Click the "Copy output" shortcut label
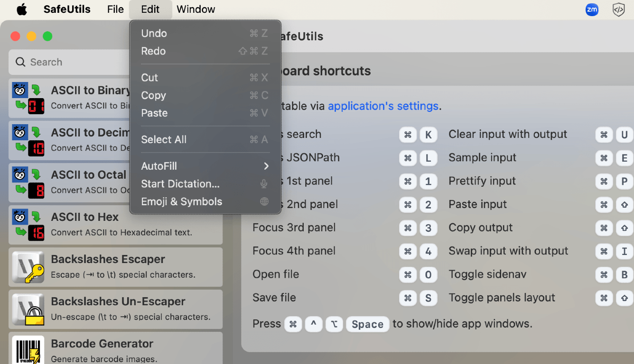634x364 pixels. pyautogui.click(x=480, y=227)
